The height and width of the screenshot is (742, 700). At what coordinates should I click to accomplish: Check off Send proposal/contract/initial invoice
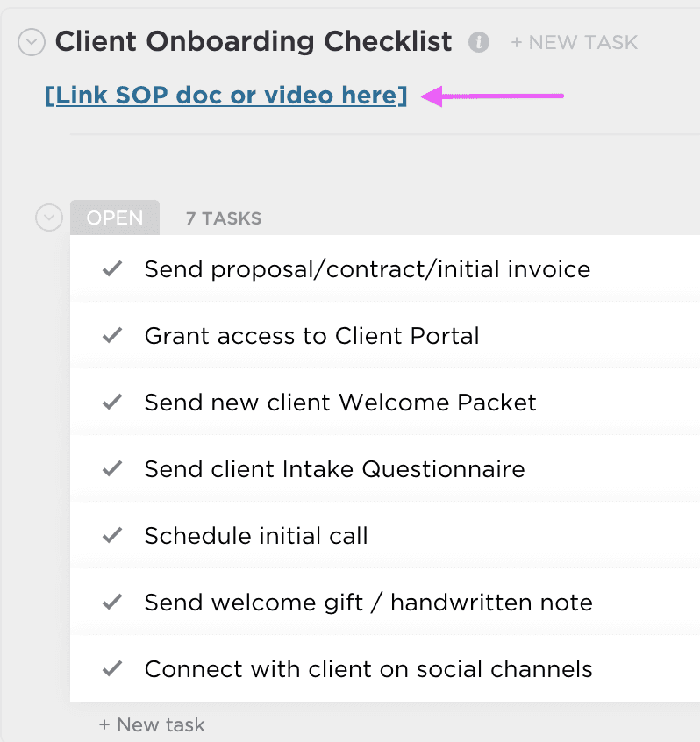(111, 268)
